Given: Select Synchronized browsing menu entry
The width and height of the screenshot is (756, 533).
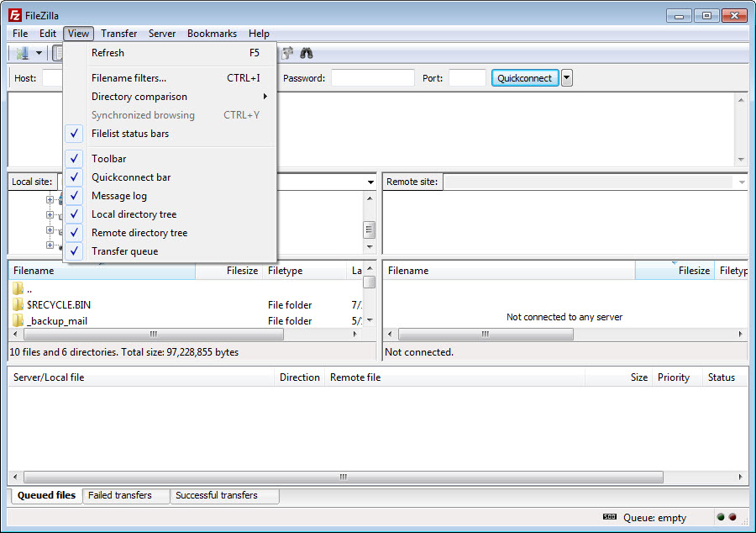Looking at the screenshot, I should coord(171,115).
